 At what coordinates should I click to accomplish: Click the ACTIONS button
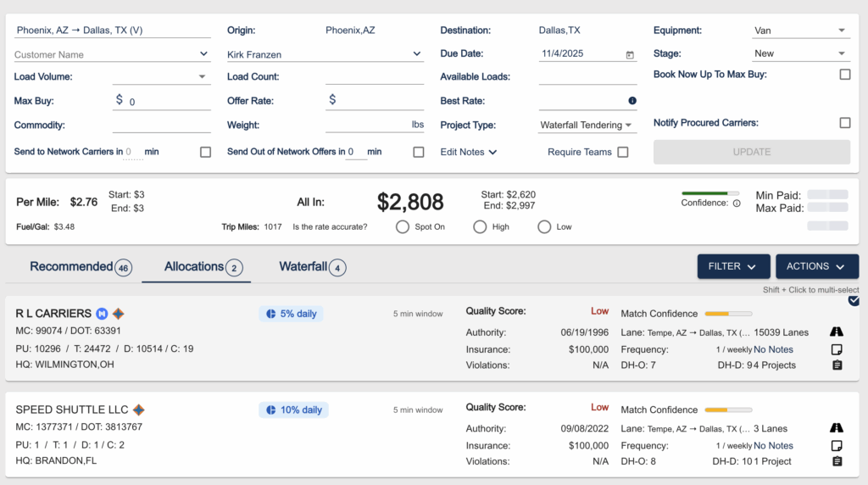coord(815,266)
